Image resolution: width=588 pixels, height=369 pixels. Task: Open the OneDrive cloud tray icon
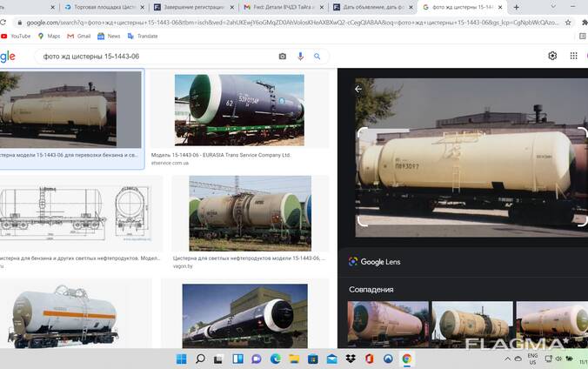tap(518, 359)
